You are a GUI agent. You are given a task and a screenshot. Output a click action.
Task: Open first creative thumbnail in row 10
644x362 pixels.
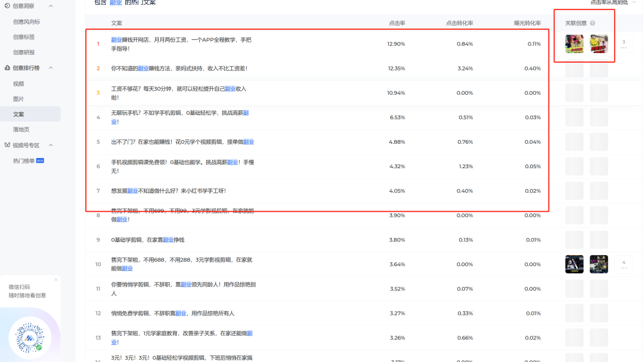(x=574, y=264)
